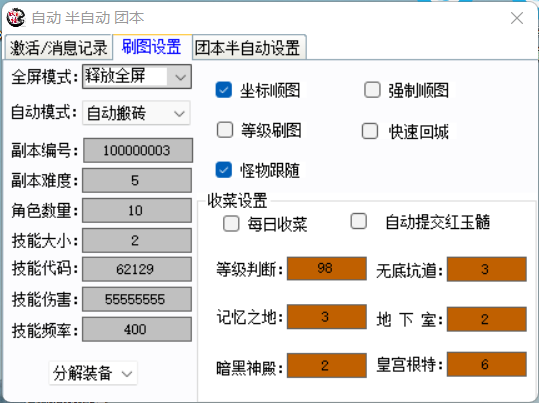
Task: Switch to the 激活/消息记录 tab
Action: [x=58, y=47]
